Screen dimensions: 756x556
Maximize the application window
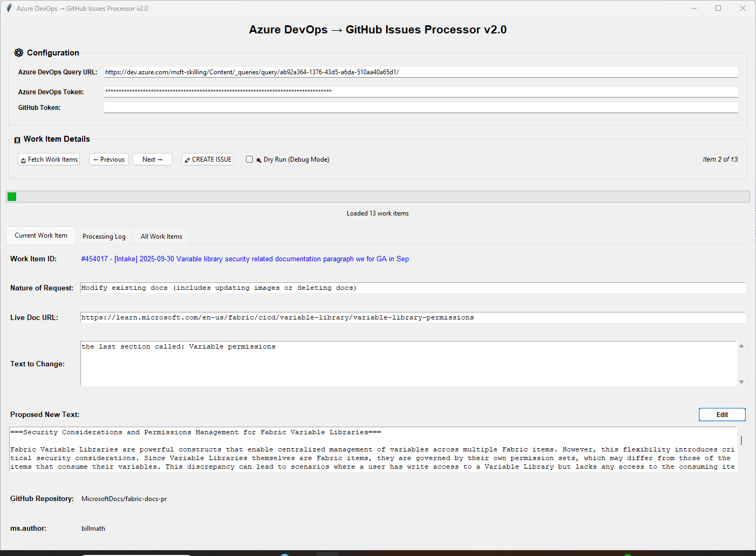(718, 8)
